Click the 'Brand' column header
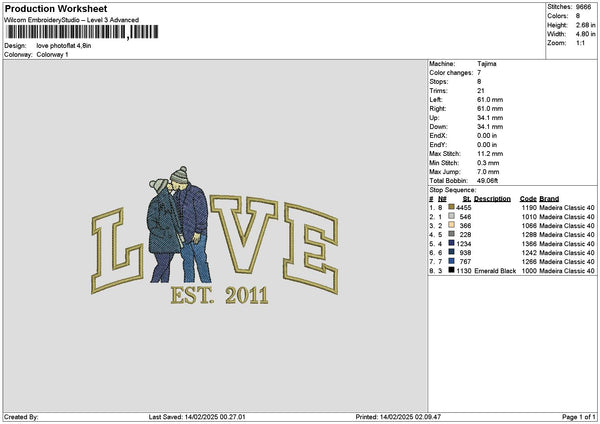 [549, 199]
